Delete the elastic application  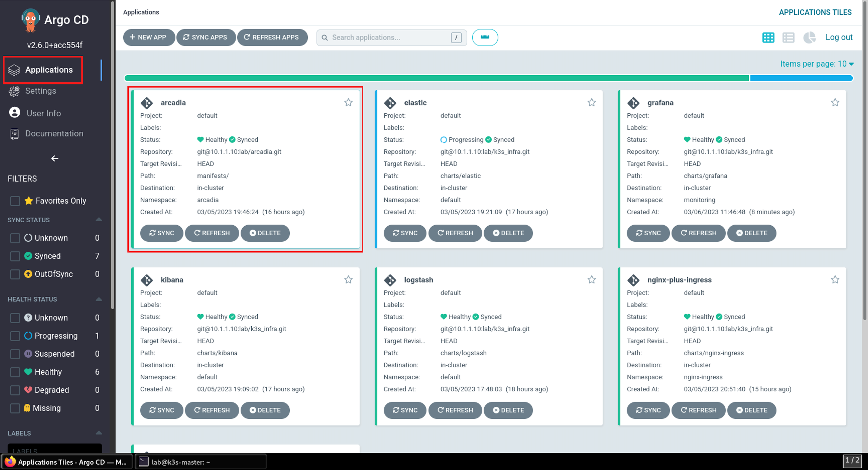[508, 233]
